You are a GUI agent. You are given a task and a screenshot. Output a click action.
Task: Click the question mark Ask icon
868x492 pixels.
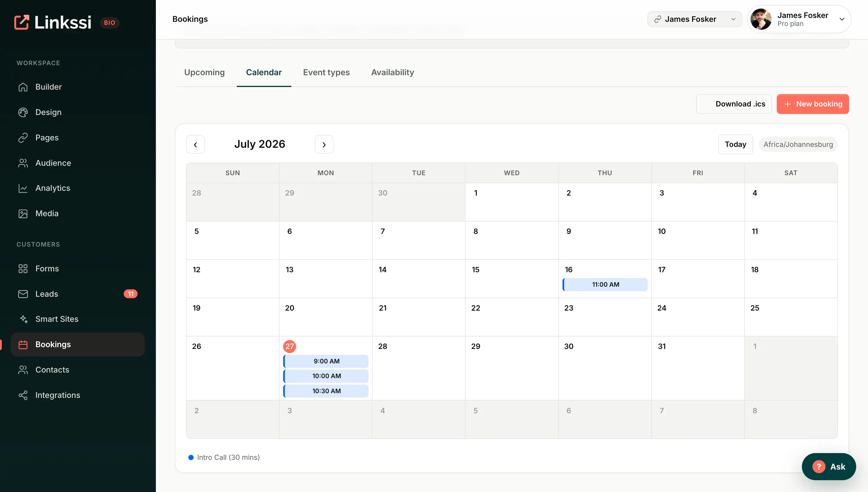coord(819,467)
